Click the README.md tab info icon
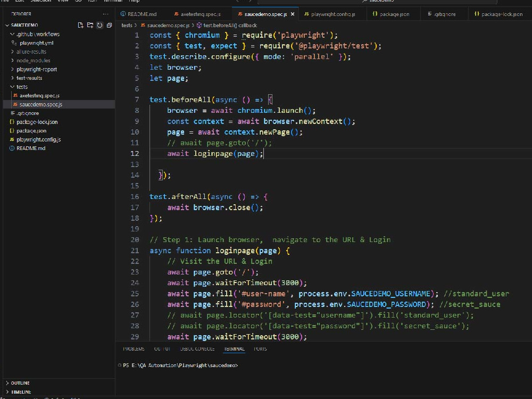 click(x=123, y=14)
